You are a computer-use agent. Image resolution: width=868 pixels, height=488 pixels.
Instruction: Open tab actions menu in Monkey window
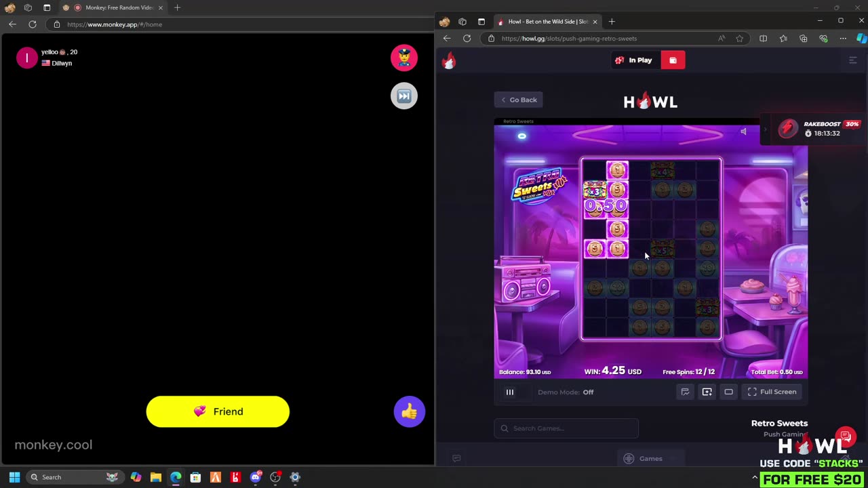click(x=47, y=7)
